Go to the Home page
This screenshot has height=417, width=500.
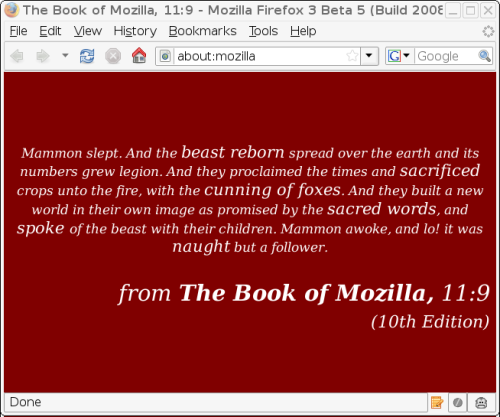click(139, 55)
